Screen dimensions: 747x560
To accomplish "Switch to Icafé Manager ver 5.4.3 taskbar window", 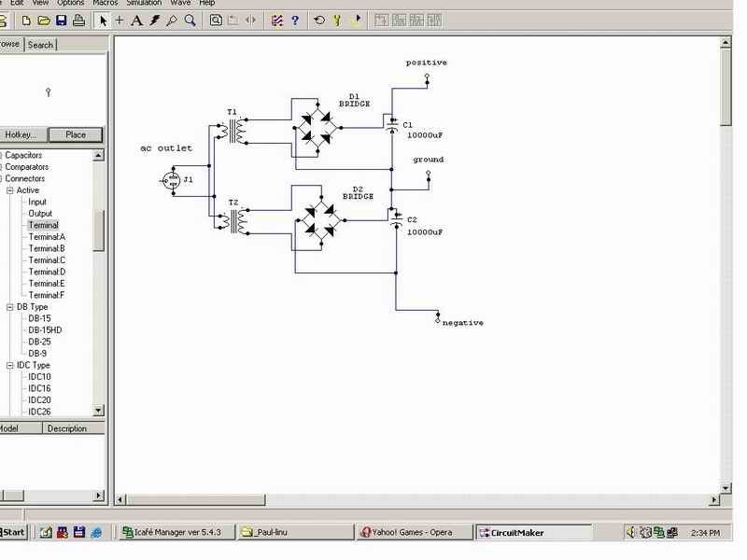I will [176, 532].
